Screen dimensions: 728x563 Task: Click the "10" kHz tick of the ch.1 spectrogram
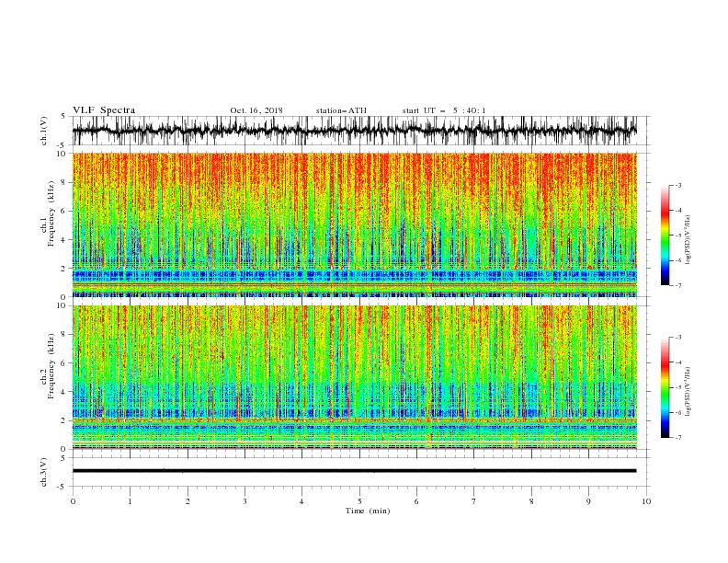[x=63, y=154]
